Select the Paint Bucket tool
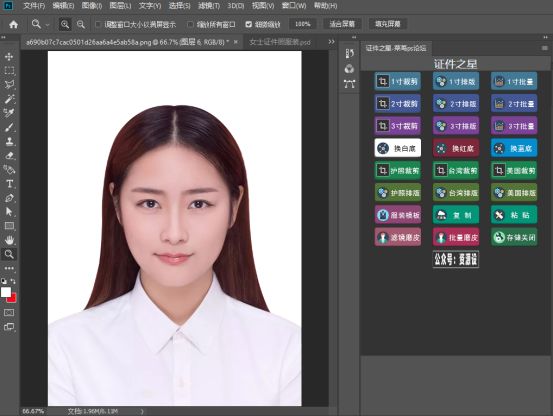The image size is (553, 416). (9, 170)
